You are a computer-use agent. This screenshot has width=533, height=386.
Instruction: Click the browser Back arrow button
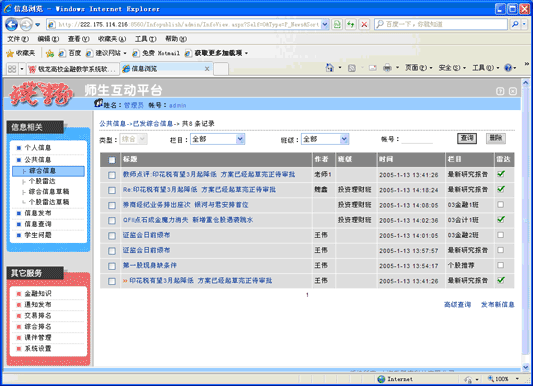(12, 24)
